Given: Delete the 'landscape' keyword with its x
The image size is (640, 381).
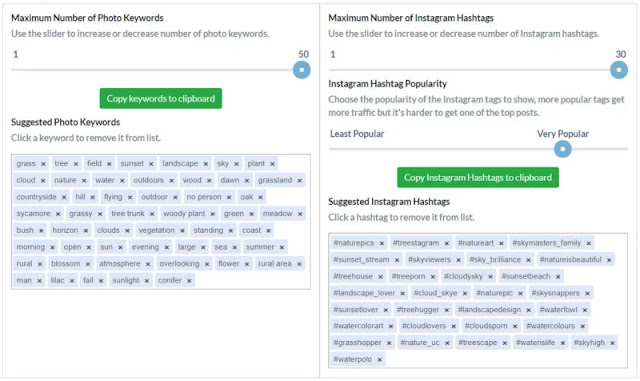Looking at the screenshot, I should (205, 164).
